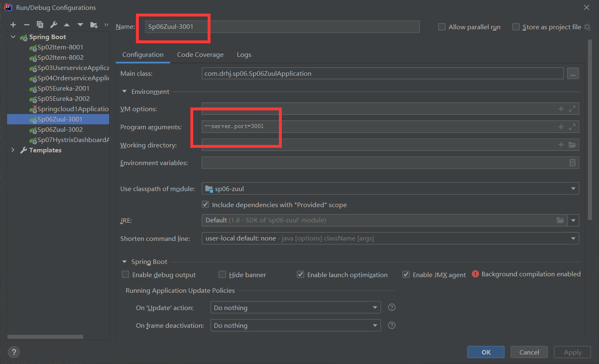Image resolution: width=599 pixels, height=364 pixels.
Task: Click the vertical scrollbar of the settings panel
Action: (x=590, y=130)
